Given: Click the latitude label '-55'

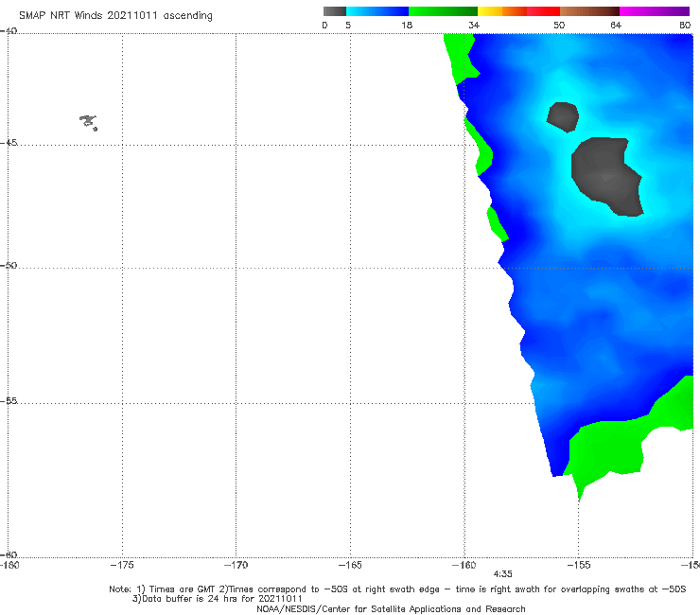Looking at the screenshot, I should point(9,401).
